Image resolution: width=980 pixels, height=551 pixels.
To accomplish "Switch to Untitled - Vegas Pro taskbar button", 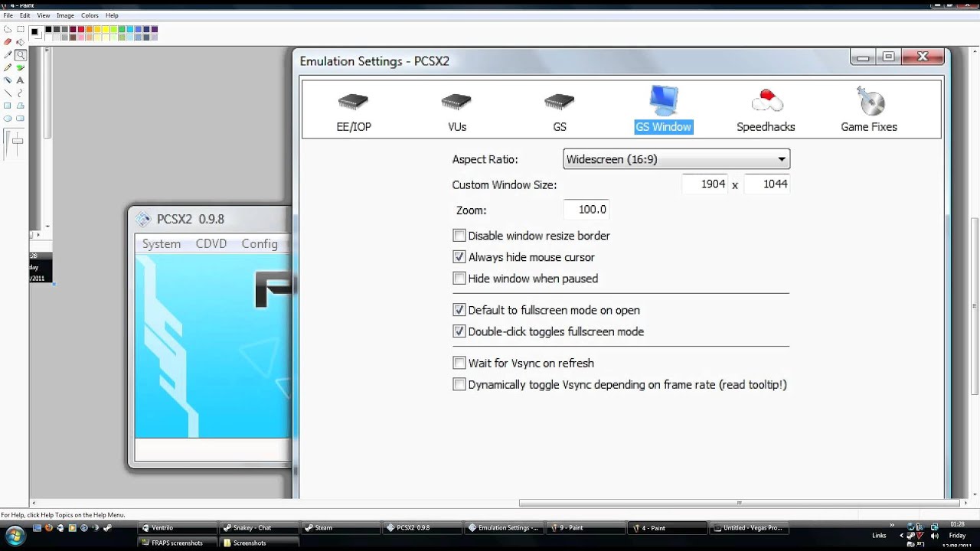I will click(750, 527).
